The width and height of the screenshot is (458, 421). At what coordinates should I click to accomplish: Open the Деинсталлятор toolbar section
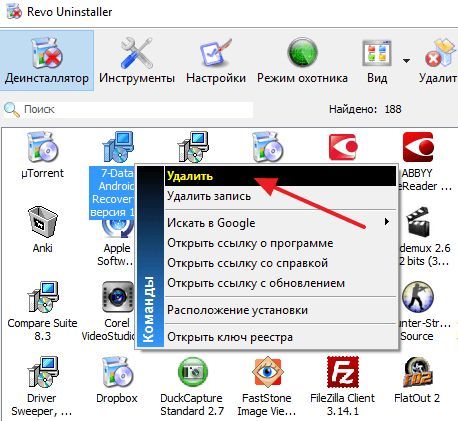pos(47,61)
